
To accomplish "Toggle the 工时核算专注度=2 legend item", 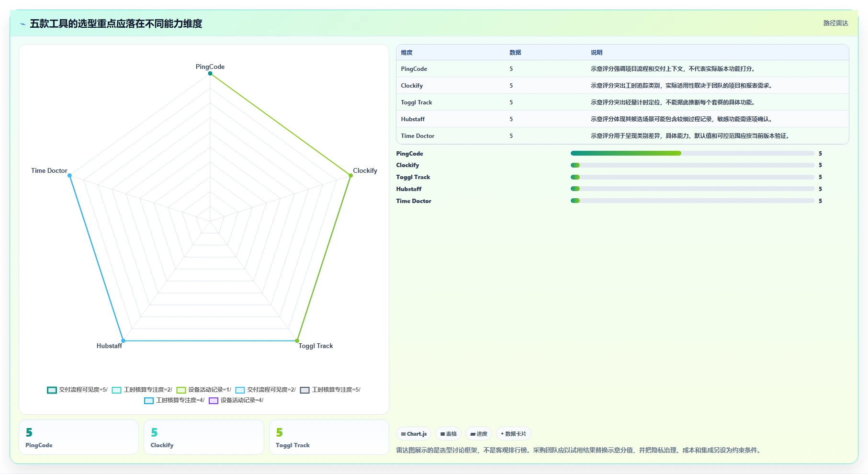I will 142,390.
